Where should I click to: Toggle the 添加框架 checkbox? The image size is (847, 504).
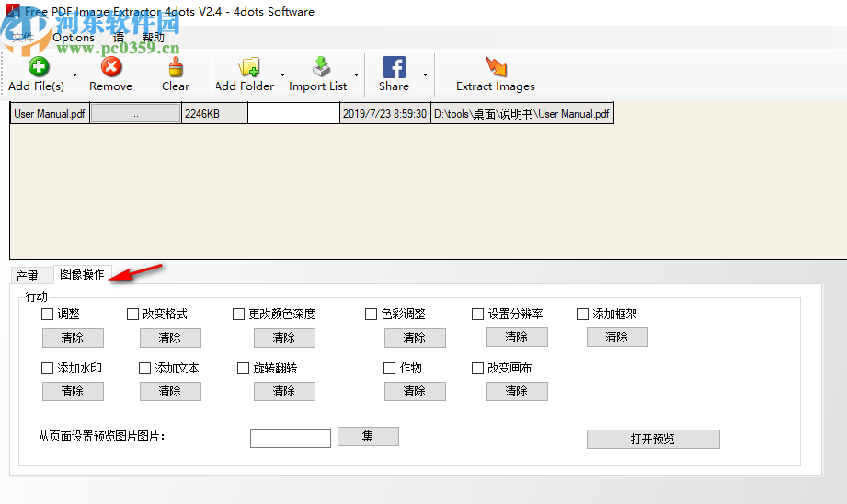[x=582, y=314]
